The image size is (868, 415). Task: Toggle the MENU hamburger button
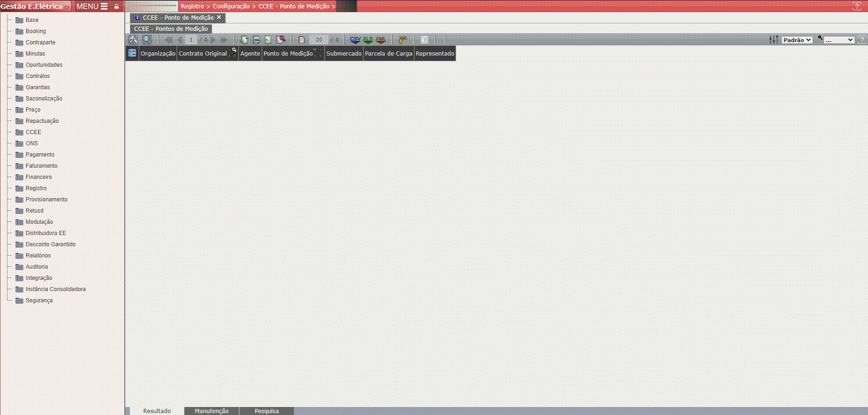[92, 7]
